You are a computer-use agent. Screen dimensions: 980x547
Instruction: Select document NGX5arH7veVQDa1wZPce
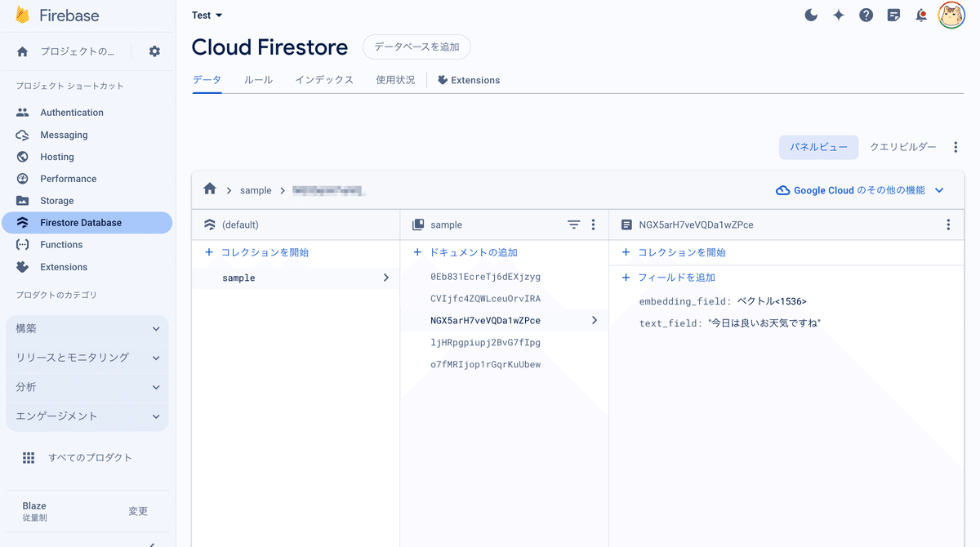[505, 321]
